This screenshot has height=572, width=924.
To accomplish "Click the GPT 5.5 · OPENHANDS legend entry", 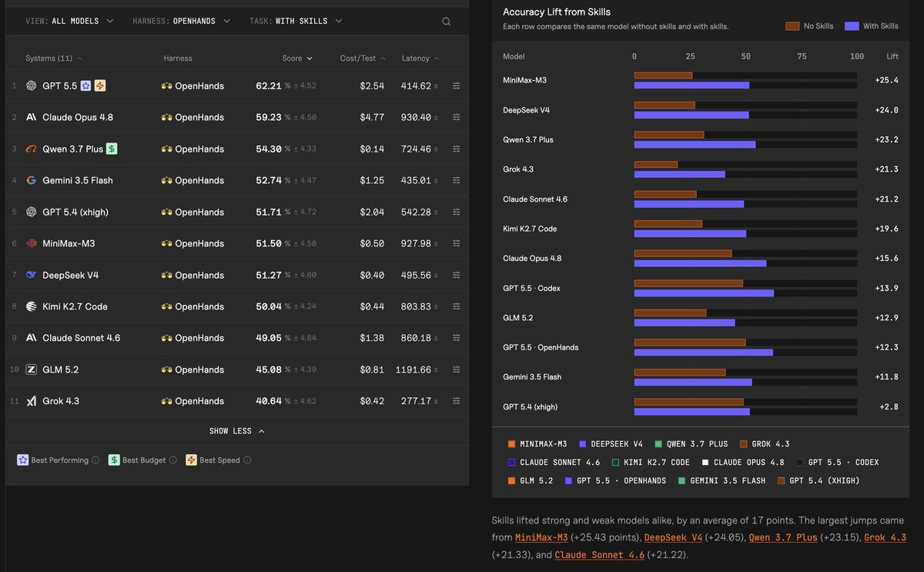I will tap(616, 481).
